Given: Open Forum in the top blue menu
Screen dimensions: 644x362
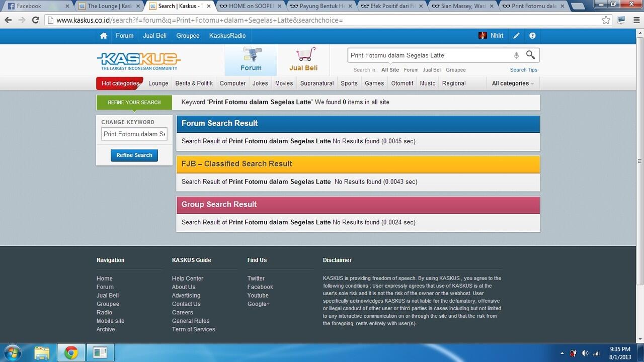Looking at the screenshot, I should (125, 36).
